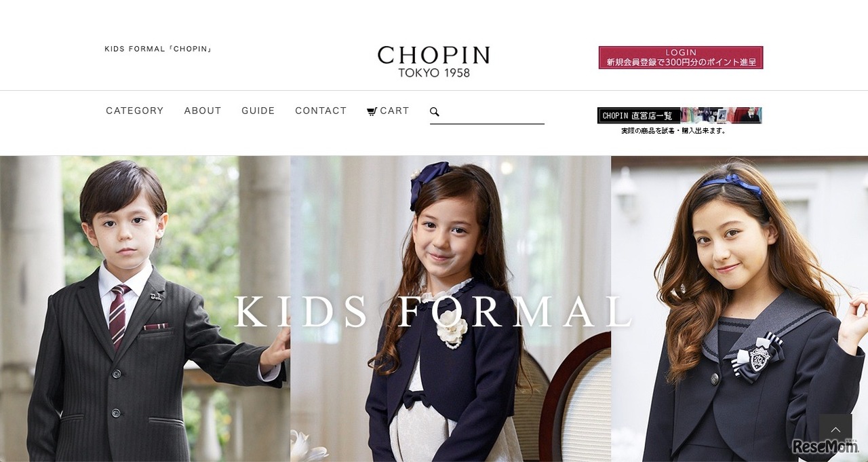The height and width of the screenshot is (462, 868).
Task: Click the store thumbnail strip beside 直営店一覧
Action: click(x=721, y=115)
